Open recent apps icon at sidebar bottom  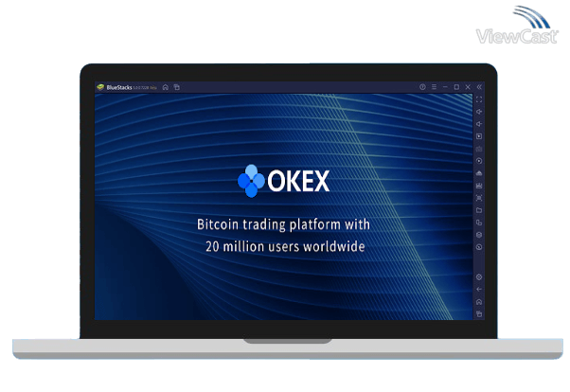click(x=479, y=313)
